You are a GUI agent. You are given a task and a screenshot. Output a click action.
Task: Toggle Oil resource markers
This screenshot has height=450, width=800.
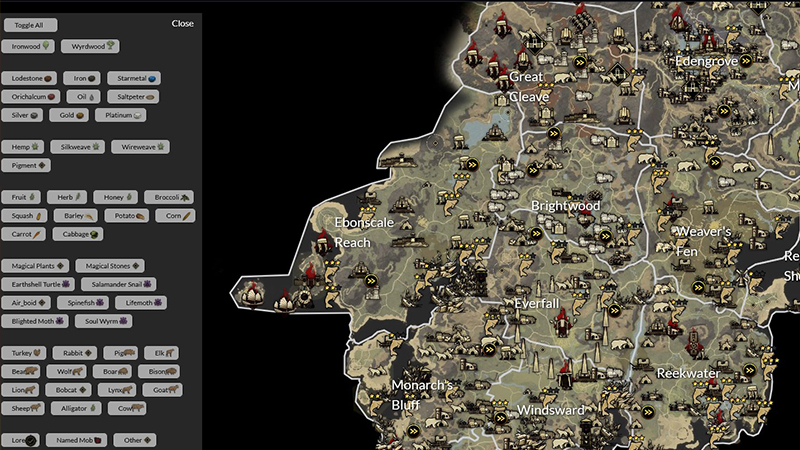(83, 97)
